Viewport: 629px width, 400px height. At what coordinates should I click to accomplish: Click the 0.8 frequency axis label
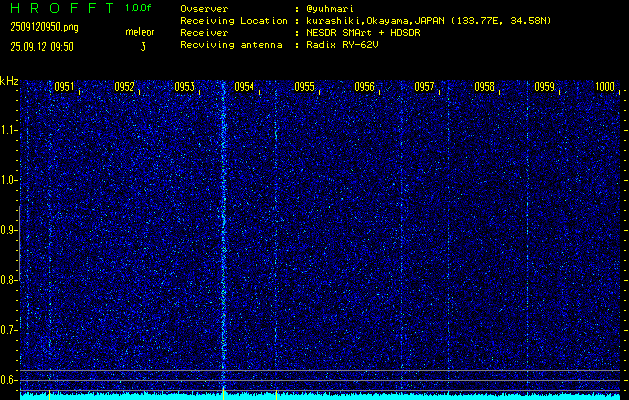click(x=7, y=280)
